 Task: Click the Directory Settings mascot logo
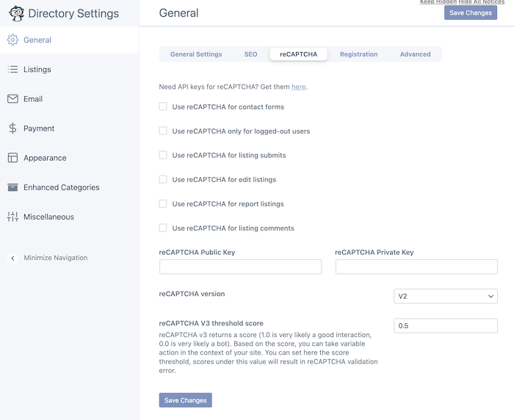coord(16,13)
